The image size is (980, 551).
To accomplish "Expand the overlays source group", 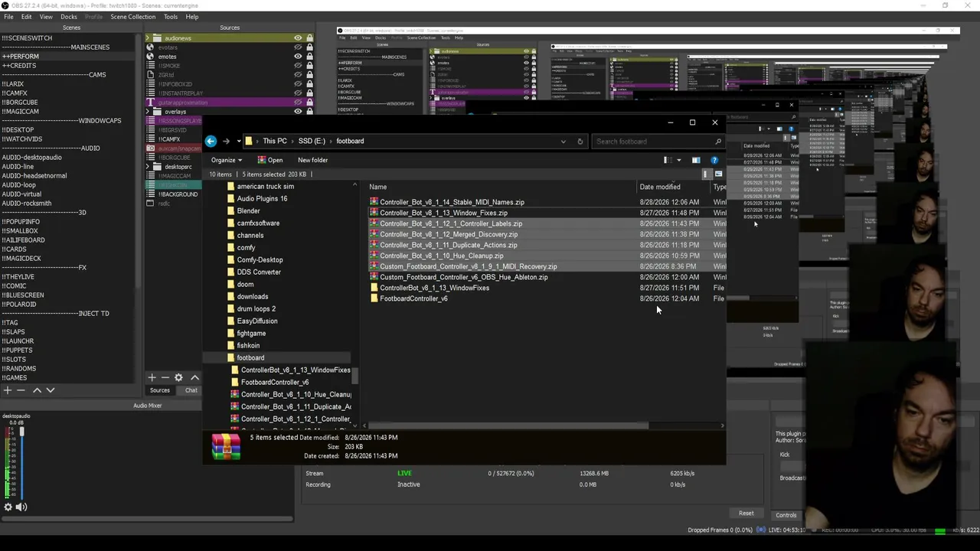I will 149,112.
